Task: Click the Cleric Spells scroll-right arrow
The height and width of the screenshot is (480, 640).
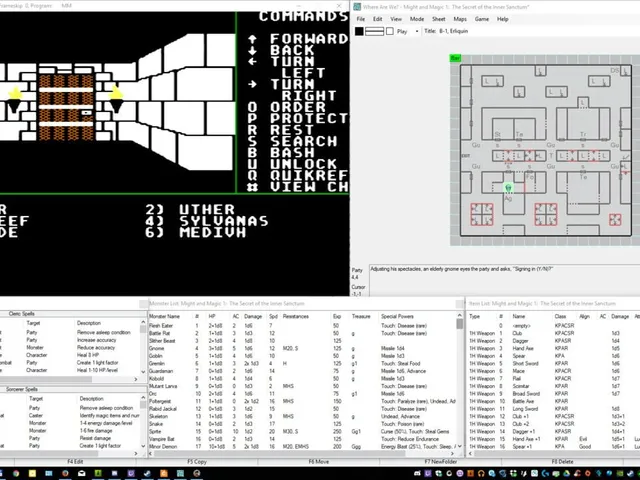Action: [136, 379]
